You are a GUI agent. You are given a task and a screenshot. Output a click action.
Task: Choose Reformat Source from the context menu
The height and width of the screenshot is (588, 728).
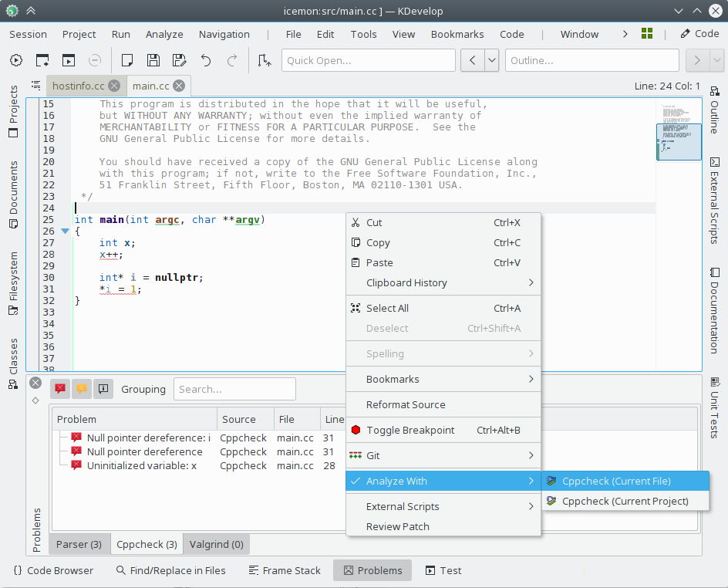click(x=443, y=404)
